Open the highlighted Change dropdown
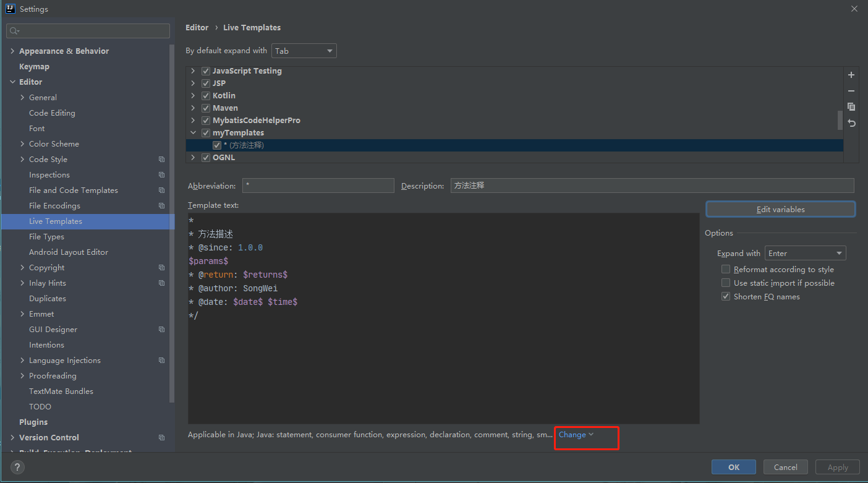Image resolution: width=868 pixels, height=483 pixels. pos(576,435)
